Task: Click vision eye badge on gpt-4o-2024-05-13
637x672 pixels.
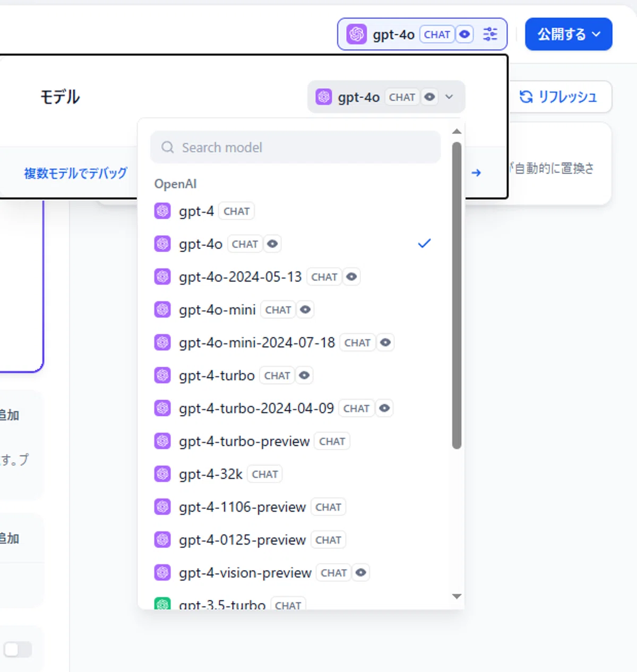Action: pyautogui.click(x=351, y=277)
